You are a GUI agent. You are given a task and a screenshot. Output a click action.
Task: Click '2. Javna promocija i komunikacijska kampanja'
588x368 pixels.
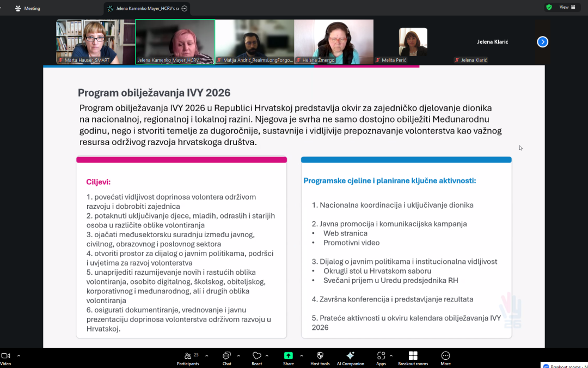[389, 224]
